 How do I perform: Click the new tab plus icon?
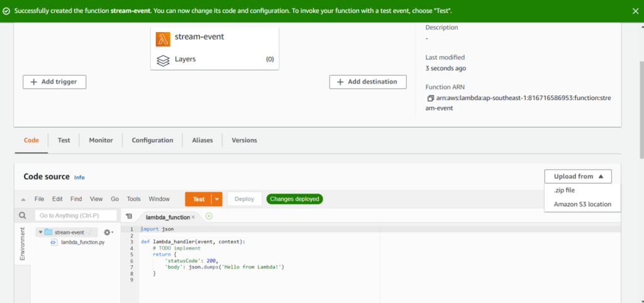[209, 216]
